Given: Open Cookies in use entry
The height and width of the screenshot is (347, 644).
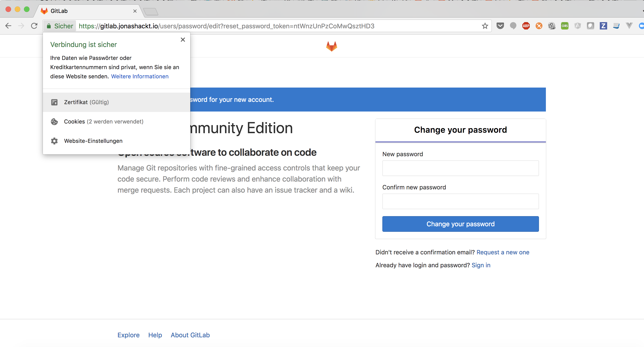Looking at the screenshot, I should [103, 121].
